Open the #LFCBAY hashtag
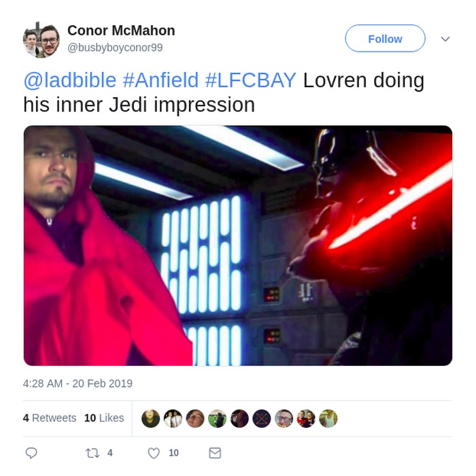The image size is (476, 476). tap(250, 80)
